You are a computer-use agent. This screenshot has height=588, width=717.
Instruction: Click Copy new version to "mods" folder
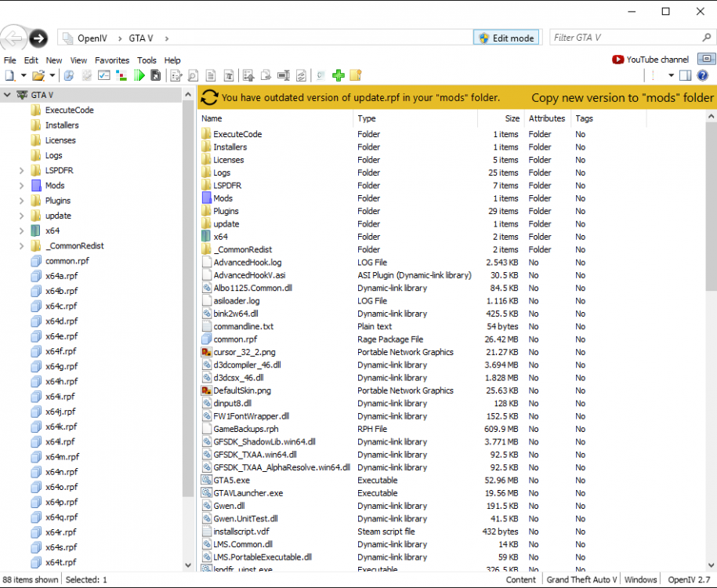622,98
